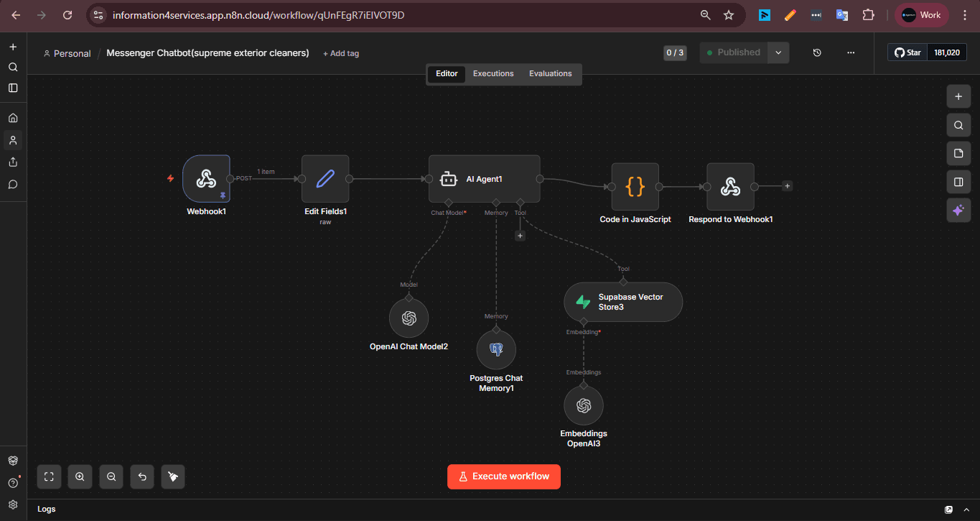Toggle the left sidebar panel icon
Image resolution: width=980 pixels, height=521 pixels.
pos(13,88)
